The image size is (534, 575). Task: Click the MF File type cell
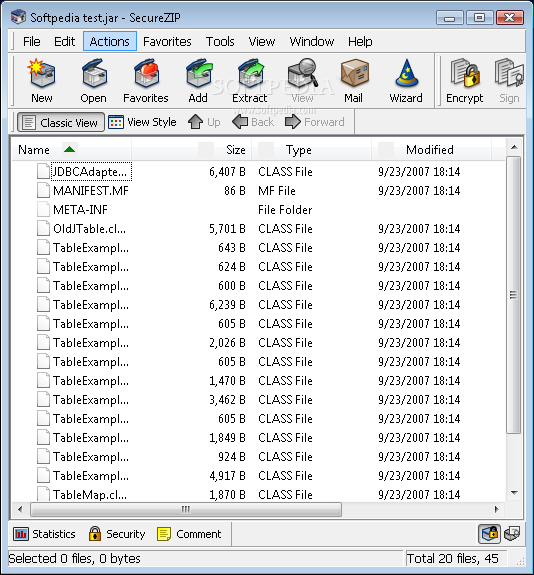click(x=277, y=191)
